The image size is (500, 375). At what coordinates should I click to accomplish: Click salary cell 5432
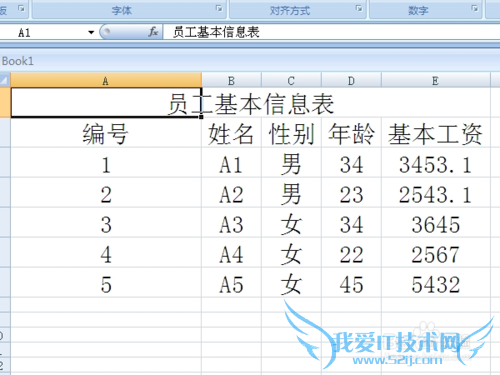436,283
